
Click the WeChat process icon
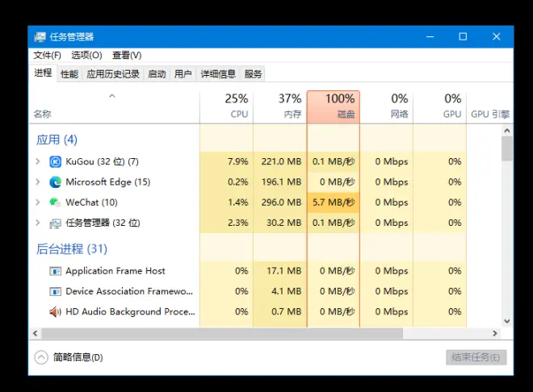[55, 202]
